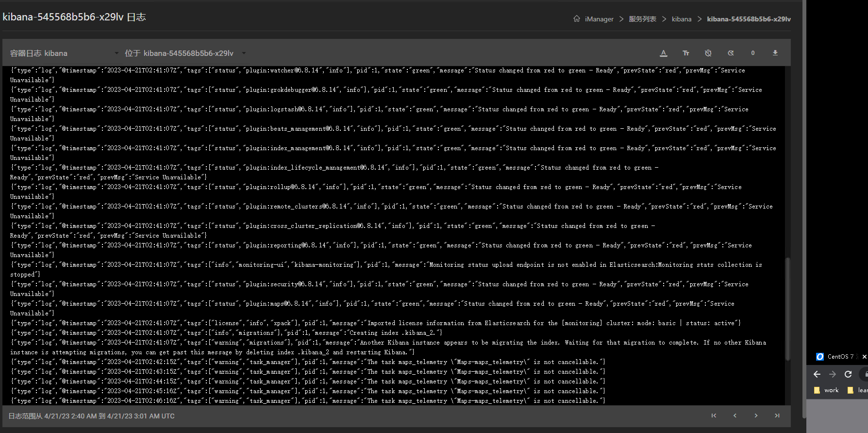The width and height of the screenshot is (868, 433).
Task: Click the plugin:maps log entry
Action: coord(372,308)
